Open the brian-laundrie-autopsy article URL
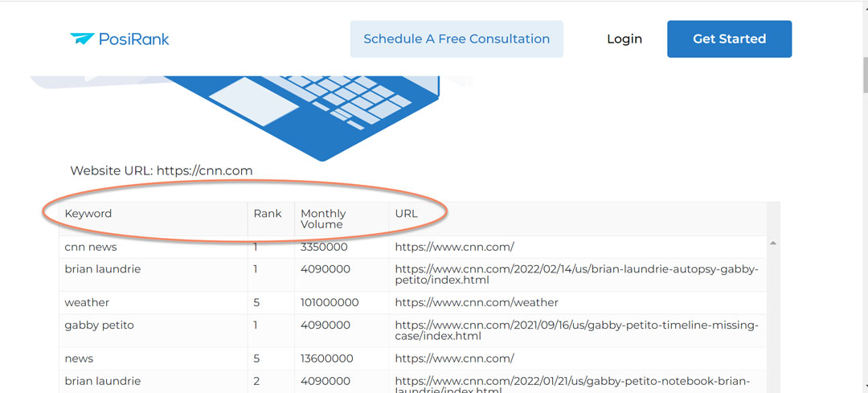 pos(575,275)
